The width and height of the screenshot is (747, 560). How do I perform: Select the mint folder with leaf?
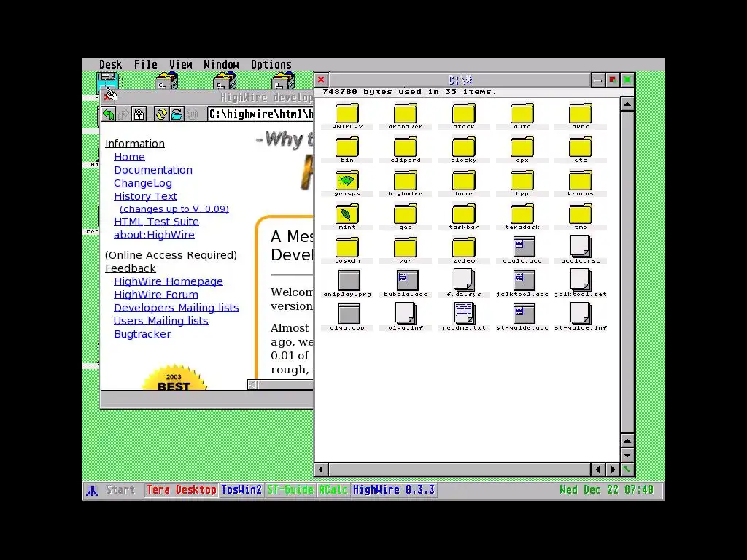point(347,217)
